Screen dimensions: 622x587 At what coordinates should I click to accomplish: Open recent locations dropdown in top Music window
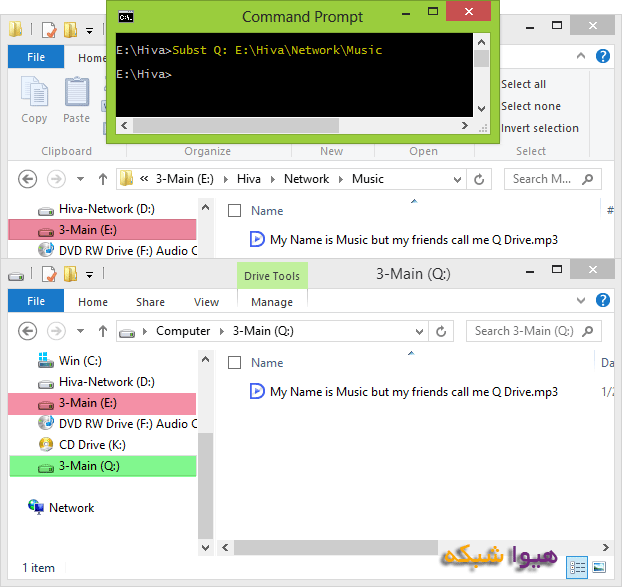[x=81, y=179]
